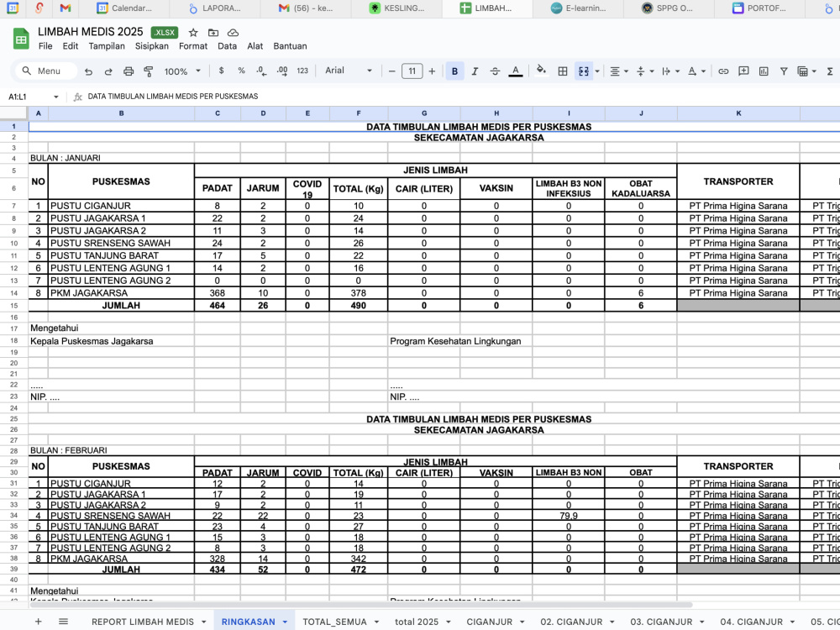This screenshot has height=630, width=840.
Task: Switch to E-learning browser tab
Action: coord(579,8)
